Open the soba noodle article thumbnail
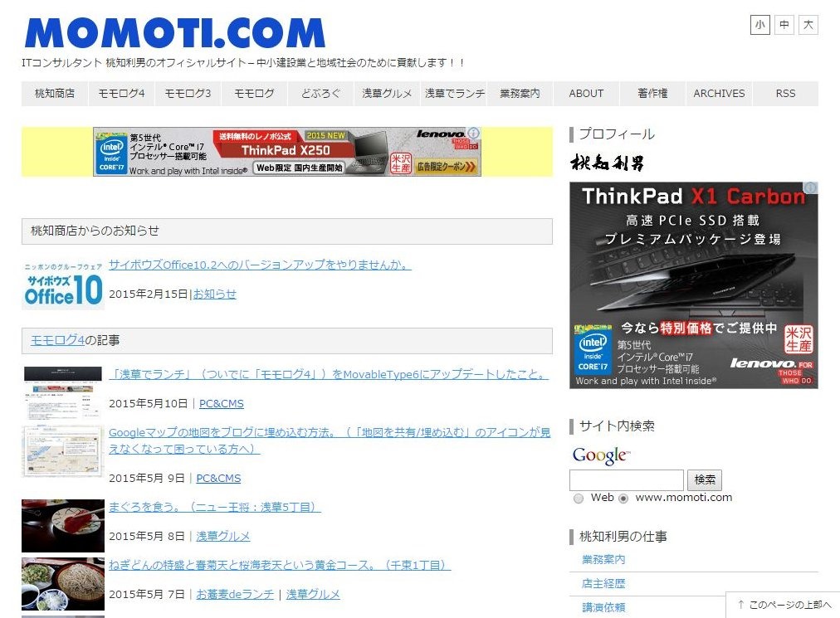 (63, 584)
